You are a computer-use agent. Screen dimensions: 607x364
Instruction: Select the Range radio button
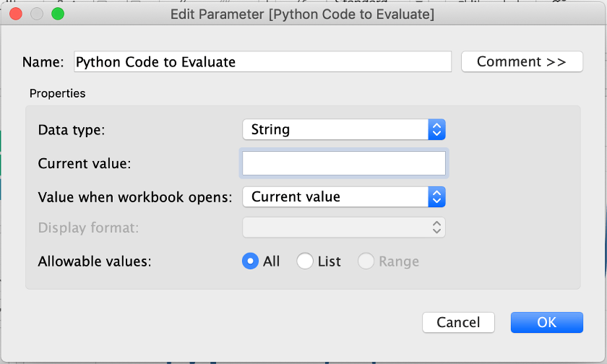tap(366, 261)
